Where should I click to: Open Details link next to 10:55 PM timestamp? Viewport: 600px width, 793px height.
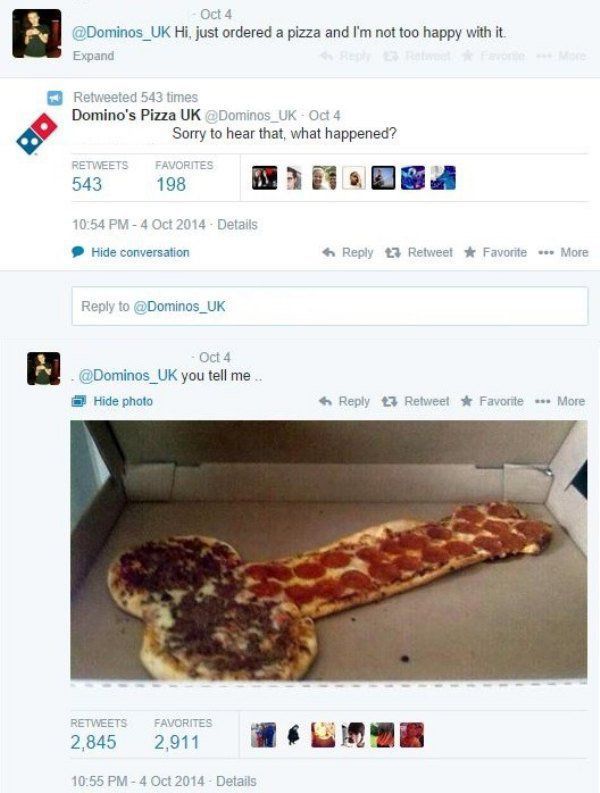[236, 781]
